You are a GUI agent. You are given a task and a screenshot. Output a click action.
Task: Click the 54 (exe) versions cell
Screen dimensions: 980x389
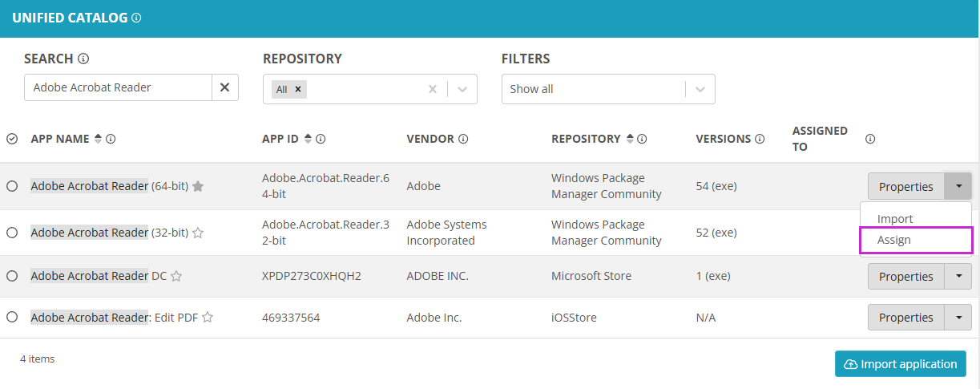(x=716, y=186)
